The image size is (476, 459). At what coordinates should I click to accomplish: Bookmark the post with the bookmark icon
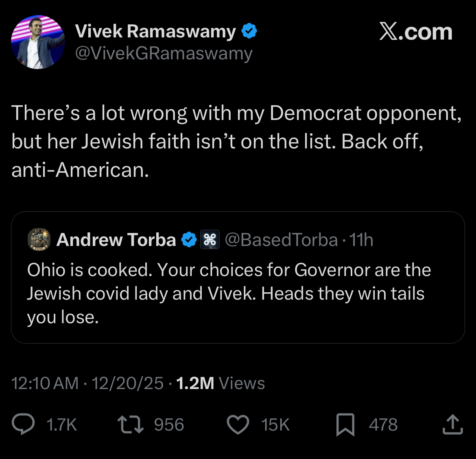345,425
